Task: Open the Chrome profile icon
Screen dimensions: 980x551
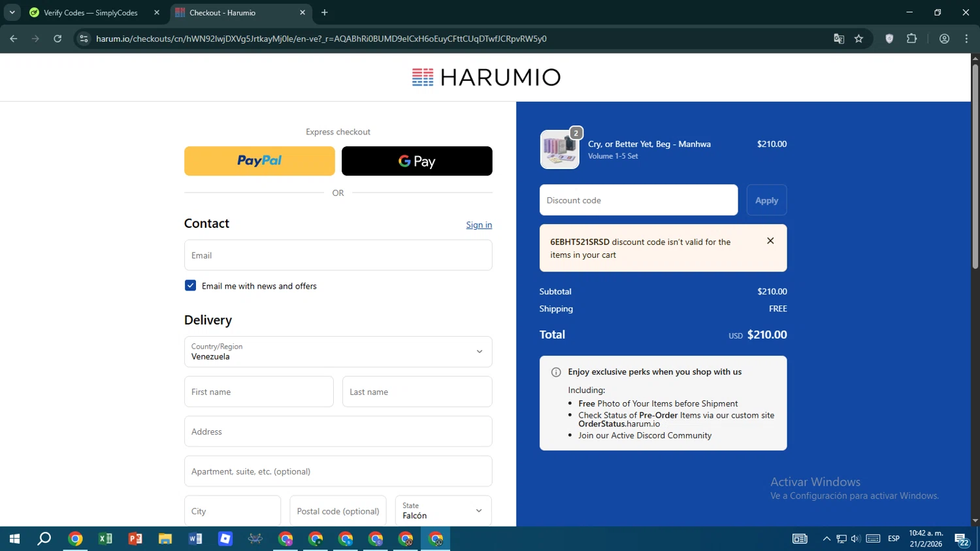Action: tap(944, 39)
